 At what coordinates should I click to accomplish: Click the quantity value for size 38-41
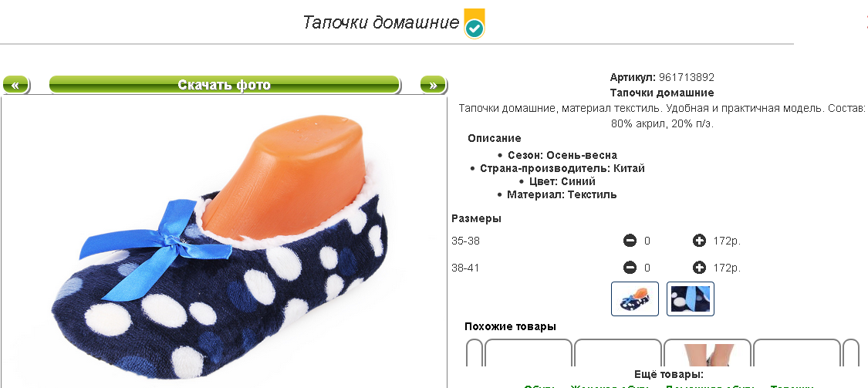[x=647, y=268]
